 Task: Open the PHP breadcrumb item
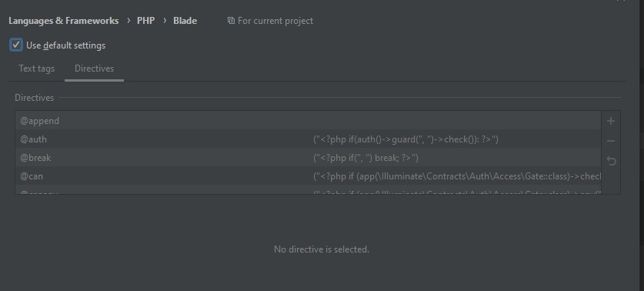click(145, 21)
